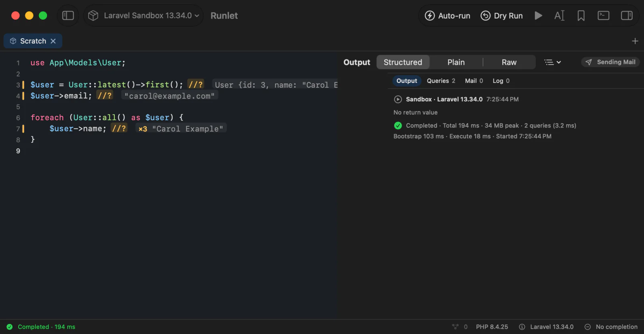The image size is (644, 334).
Task: Click the "No return value" text
Action: tap(415, 112)
